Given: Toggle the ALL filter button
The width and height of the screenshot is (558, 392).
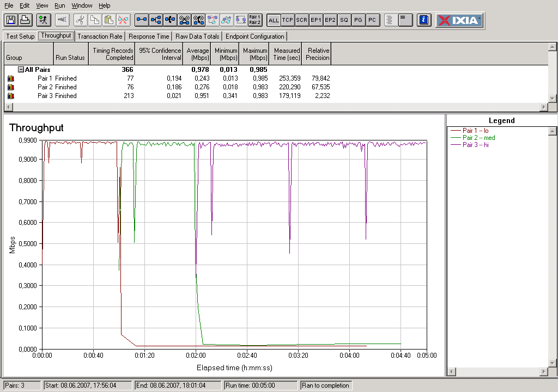Looking at the screenshot, I should tap(274, 20).
